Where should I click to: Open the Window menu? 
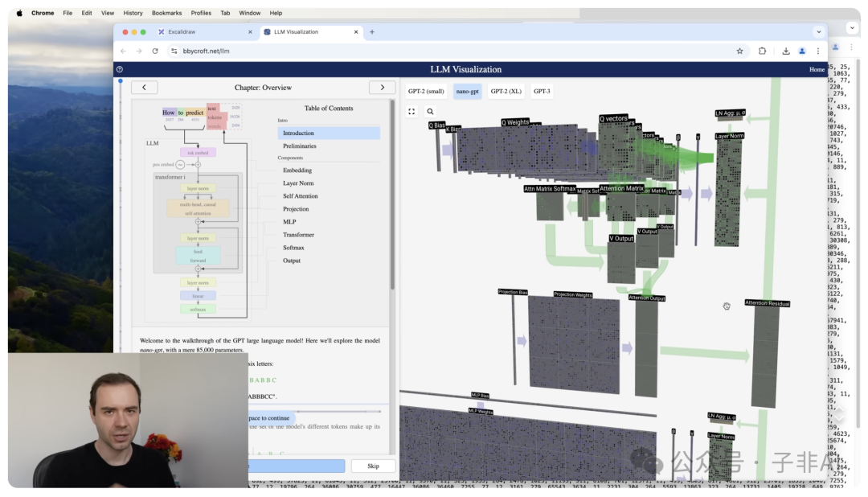[250, 13]
